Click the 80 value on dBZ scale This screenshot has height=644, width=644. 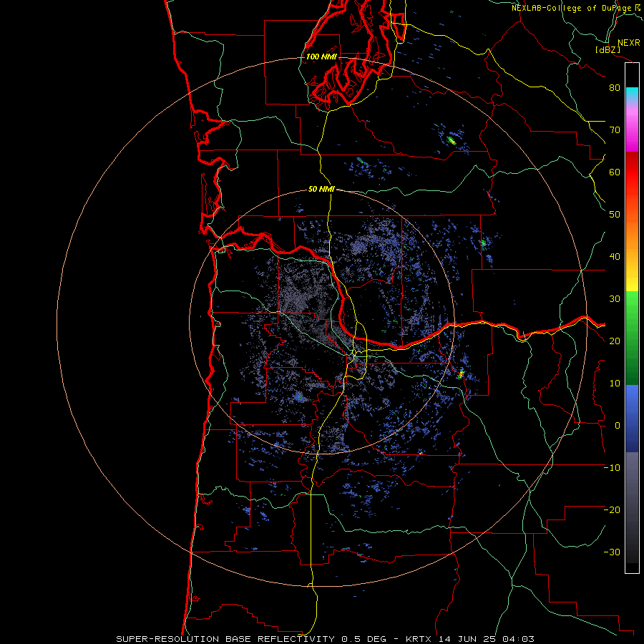(615, 88)
